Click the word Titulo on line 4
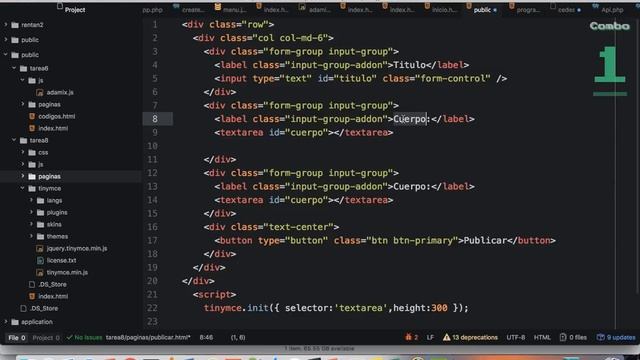 (x=409, y=65)
